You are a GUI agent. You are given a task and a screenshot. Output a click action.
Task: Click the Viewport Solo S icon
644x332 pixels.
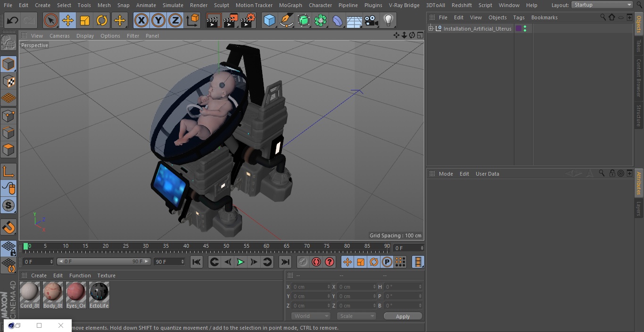click(8, 206)
